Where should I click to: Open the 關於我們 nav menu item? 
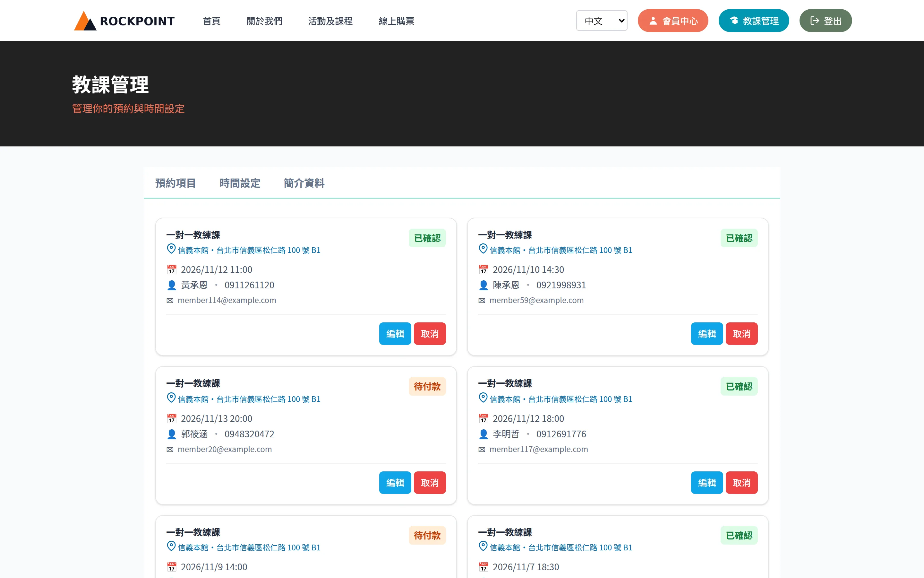[264, 21]
